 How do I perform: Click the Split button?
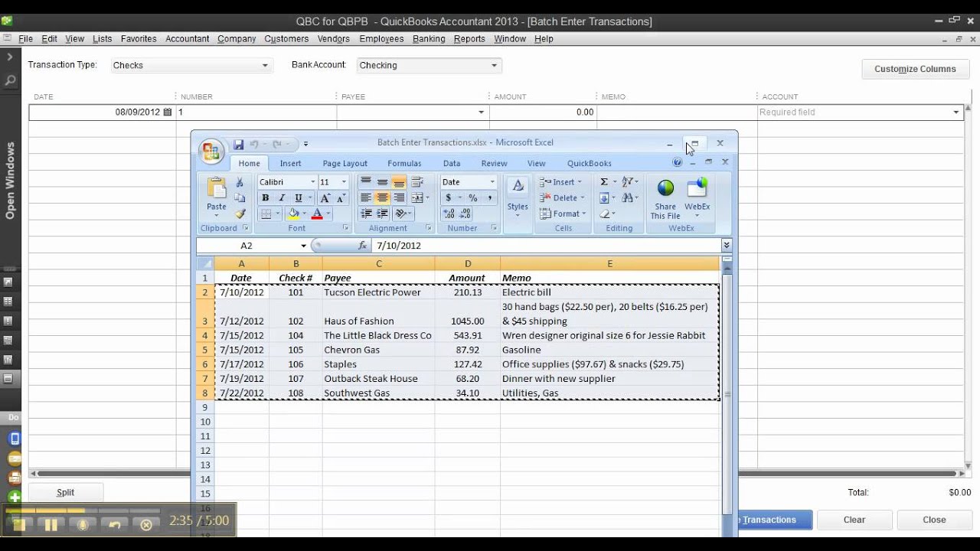click(65, 493)
